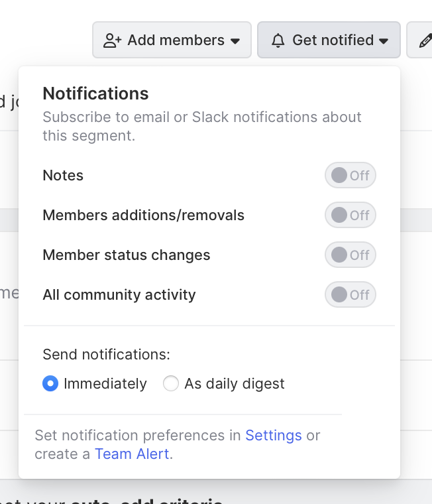Click the Notes label text
Screen dimensions: 432x504
[63, 176]
